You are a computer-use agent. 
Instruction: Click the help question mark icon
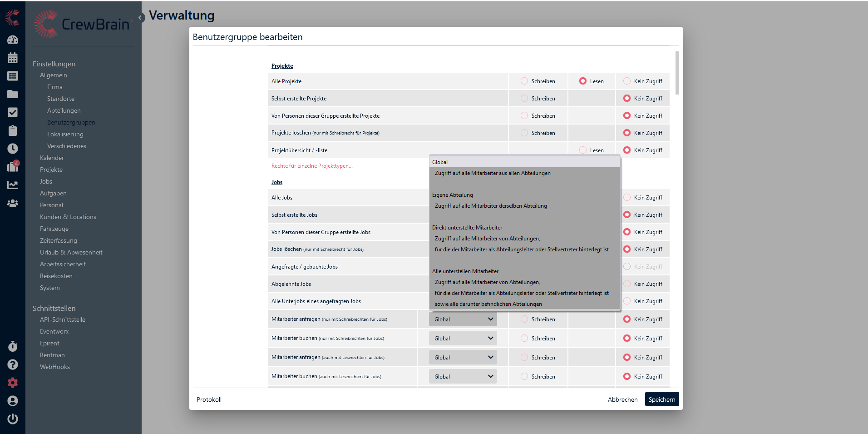(13, 364)
